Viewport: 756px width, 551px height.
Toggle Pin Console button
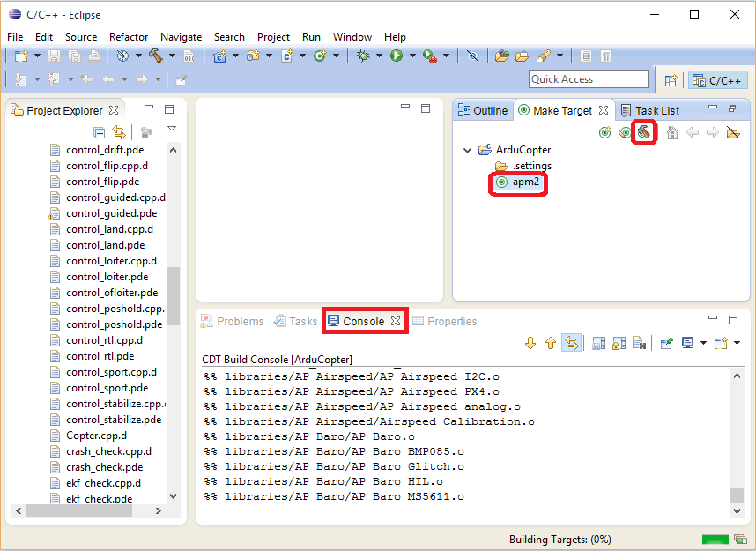(666, 343)
